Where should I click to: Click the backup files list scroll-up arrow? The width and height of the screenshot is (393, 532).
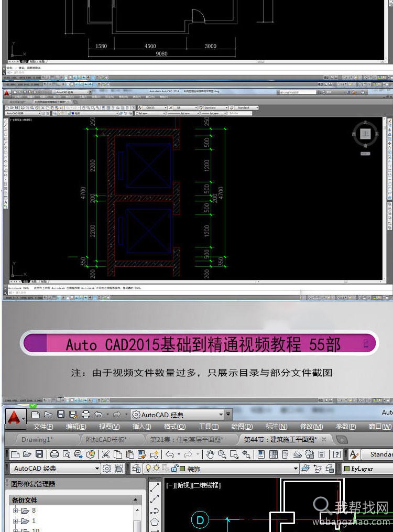click(137, 509)
